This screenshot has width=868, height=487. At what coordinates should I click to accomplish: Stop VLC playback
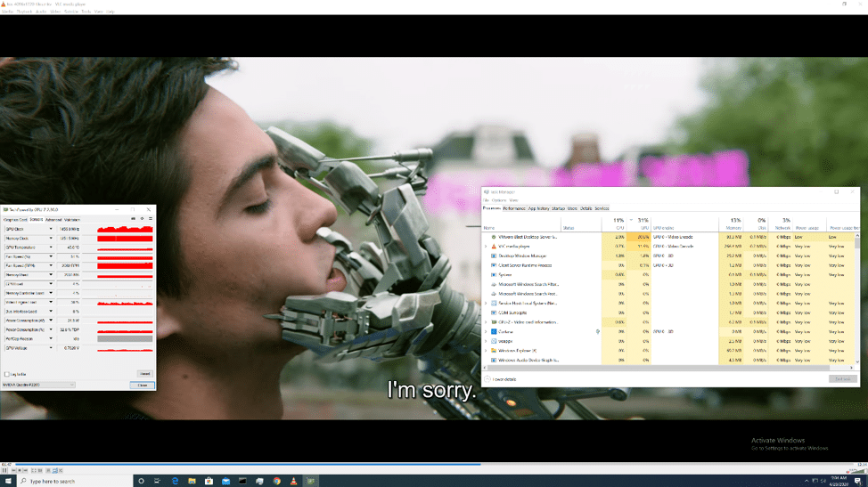tap(20, 470)
